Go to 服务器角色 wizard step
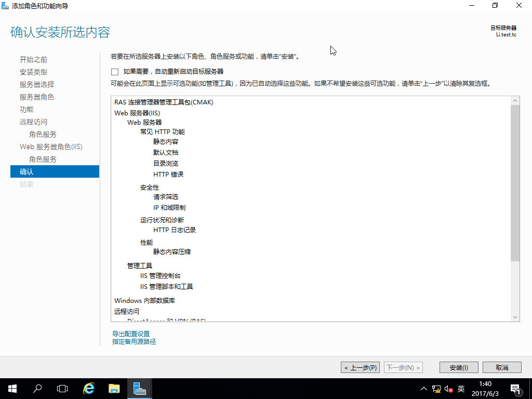The height and width of the screenshot is (399, 532). pyautogui.click(x=37, y=97)
